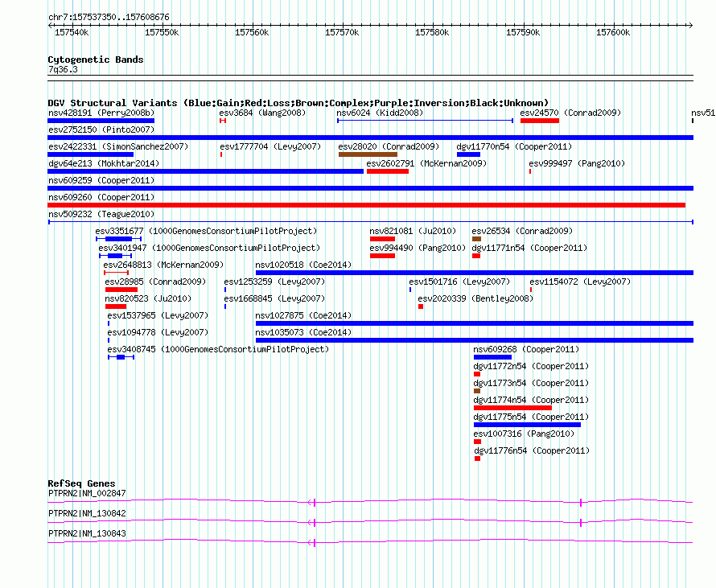716x588 pixels.
Task: Open esv3351677 1000Genomes variant label
Action: 206,231
